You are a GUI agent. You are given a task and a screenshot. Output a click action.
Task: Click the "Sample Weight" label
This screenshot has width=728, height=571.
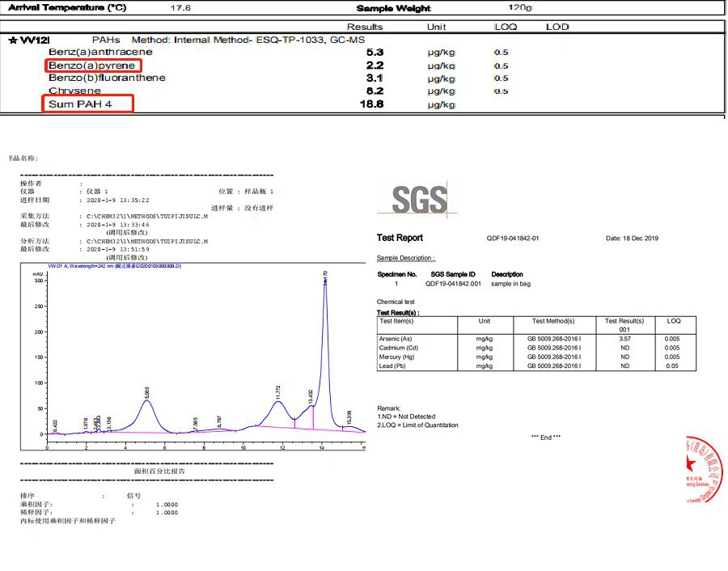[x=394, y=8]
